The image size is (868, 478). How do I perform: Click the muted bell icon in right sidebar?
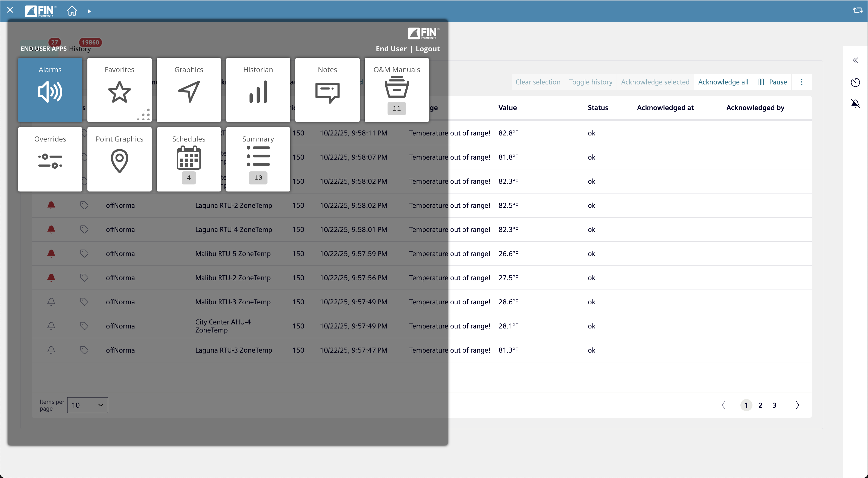(x=855, y=104)
